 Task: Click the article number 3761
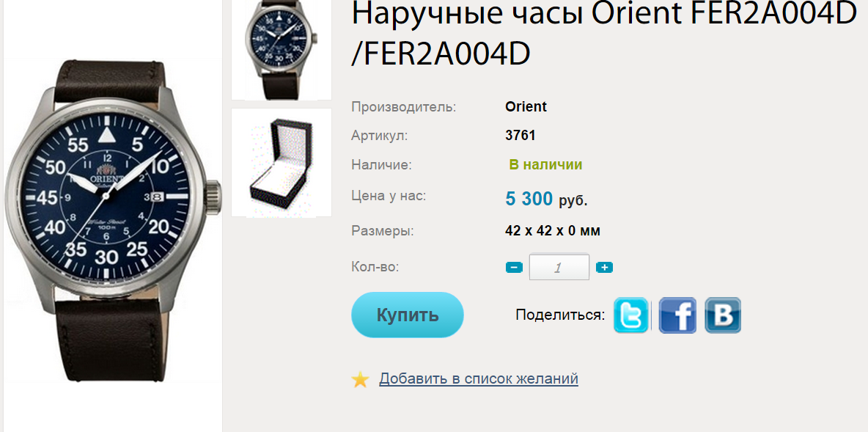click(x=521, y=135)
